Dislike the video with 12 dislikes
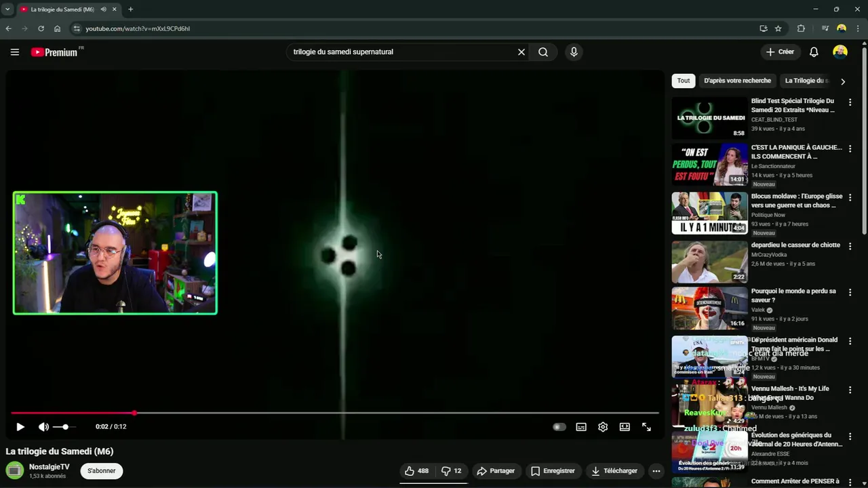The width and height of the screenshot is (868, 488). pos(451,470)
